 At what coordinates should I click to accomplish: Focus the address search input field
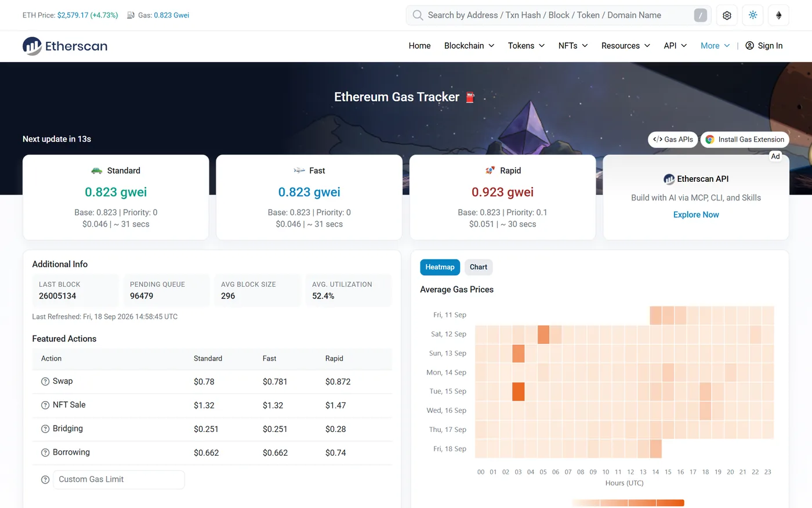[559, 16]
